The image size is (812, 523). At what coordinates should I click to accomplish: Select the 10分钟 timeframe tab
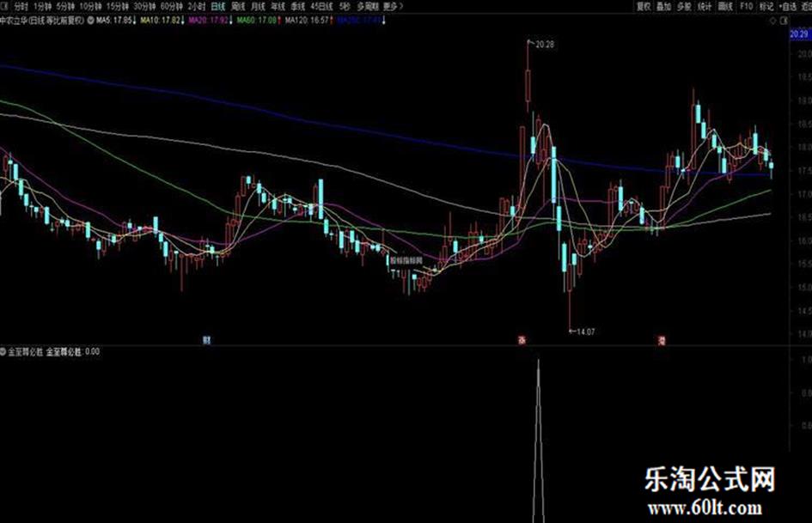coord(90,6)
